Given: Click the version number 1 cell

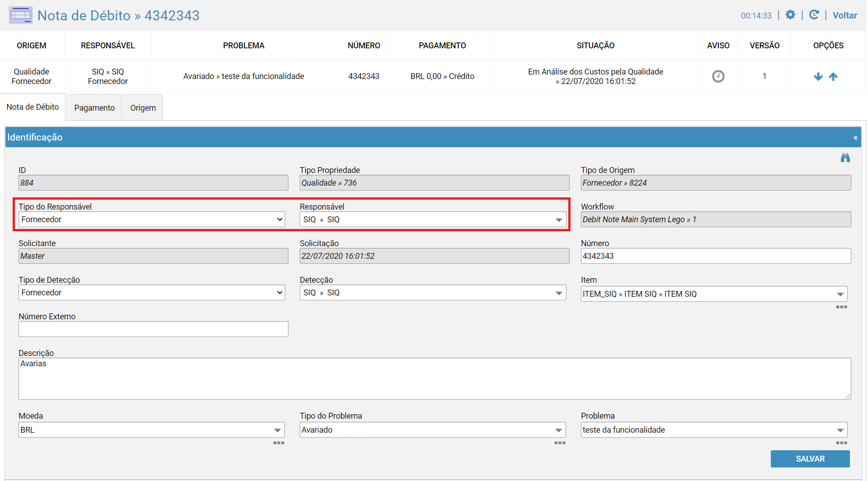Looking at the screenshot, I should tap(764, 76).
